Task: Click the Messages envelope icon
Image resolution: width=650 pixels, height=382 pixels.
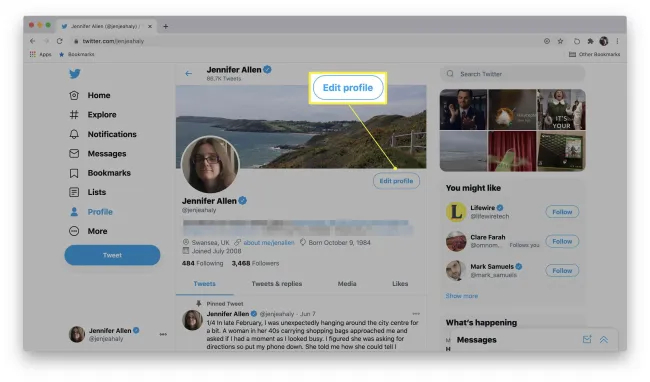Action: 74,154
